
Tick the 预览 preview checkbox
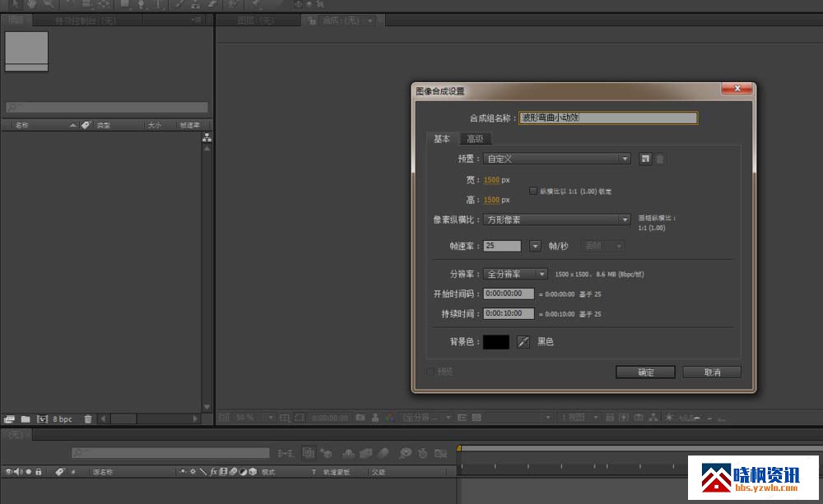click(430, 372)
